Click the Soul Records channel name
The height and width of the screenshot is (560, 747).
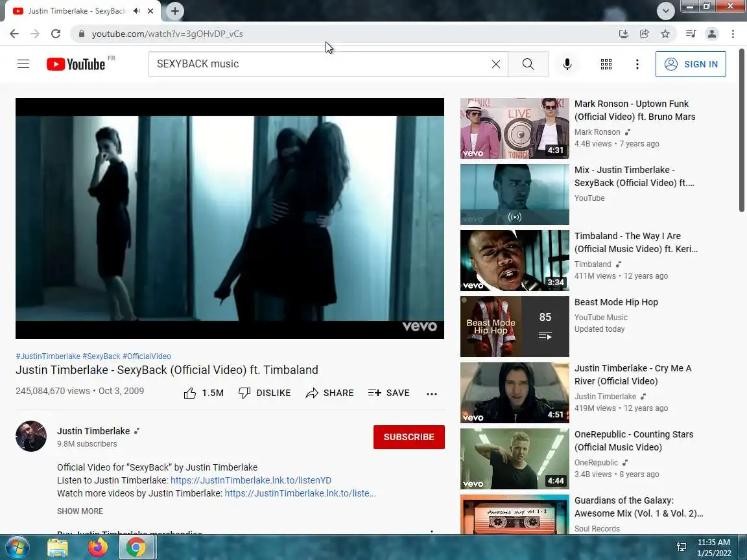(x=597, y=529)
